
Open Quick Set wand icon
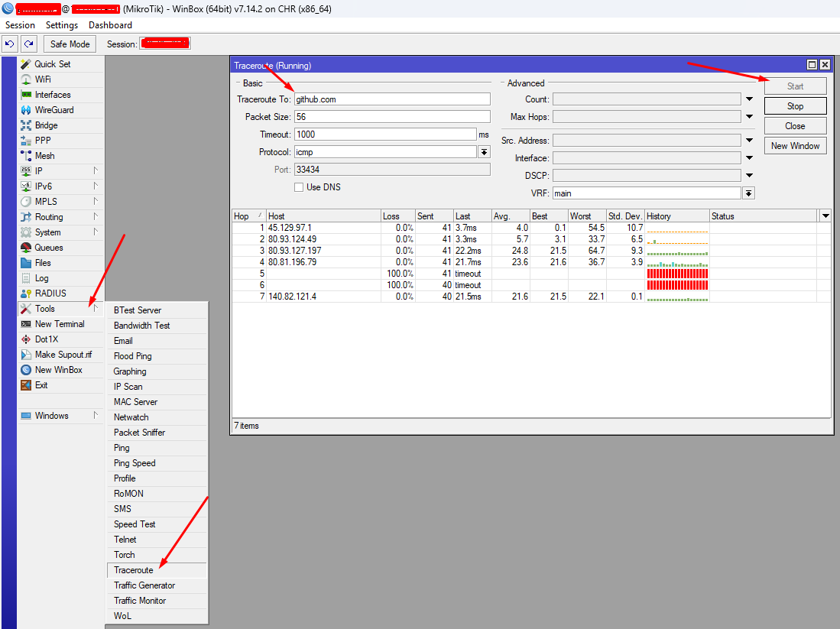click(26, 64)
